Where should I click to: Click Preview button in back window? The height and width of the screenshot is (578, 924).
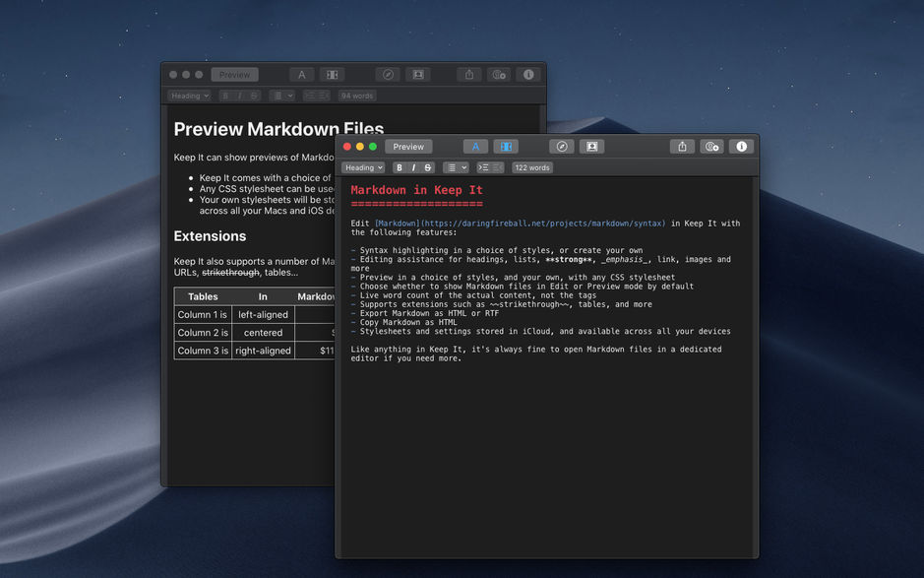click(x=234, y=75)
